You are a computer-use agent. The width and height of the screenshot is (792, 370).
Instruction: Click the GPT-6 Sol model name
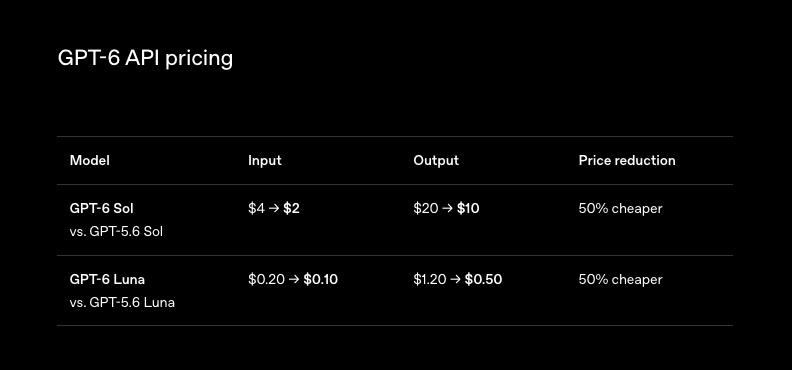[x=102, y=208]
